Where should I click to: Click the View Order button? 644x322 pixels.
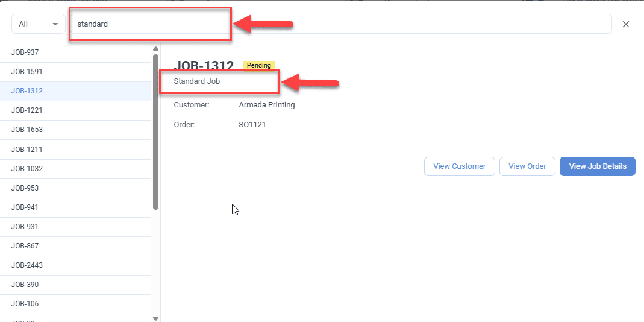527,166
